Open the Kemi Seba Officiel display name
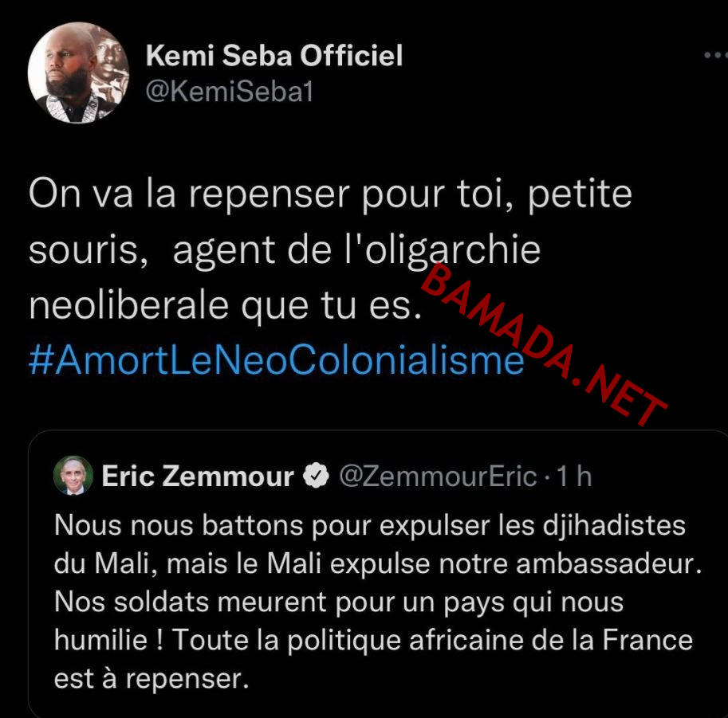Image resolution: width=728 pixels, height=718 pixels. (x=274, y=56)
